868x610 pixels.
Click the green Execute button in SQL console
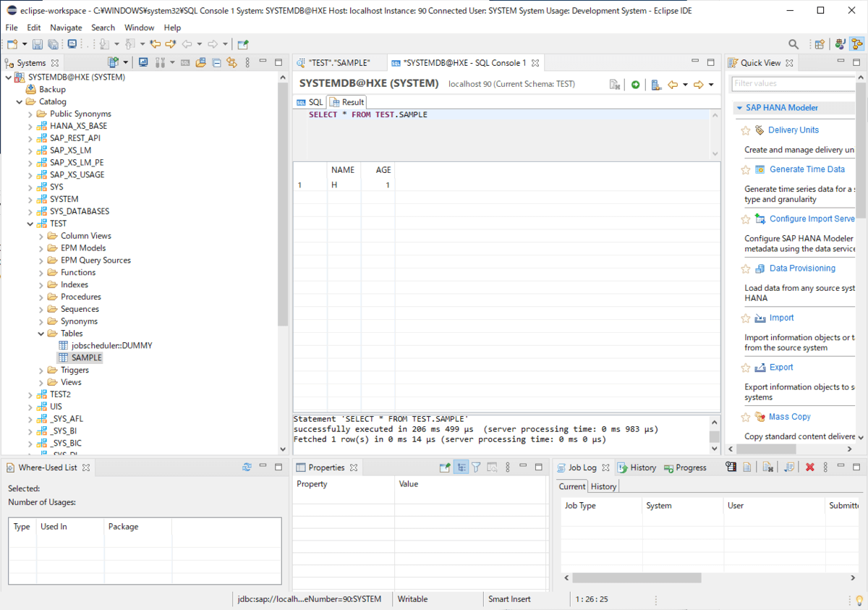click(x=635, y=85)
